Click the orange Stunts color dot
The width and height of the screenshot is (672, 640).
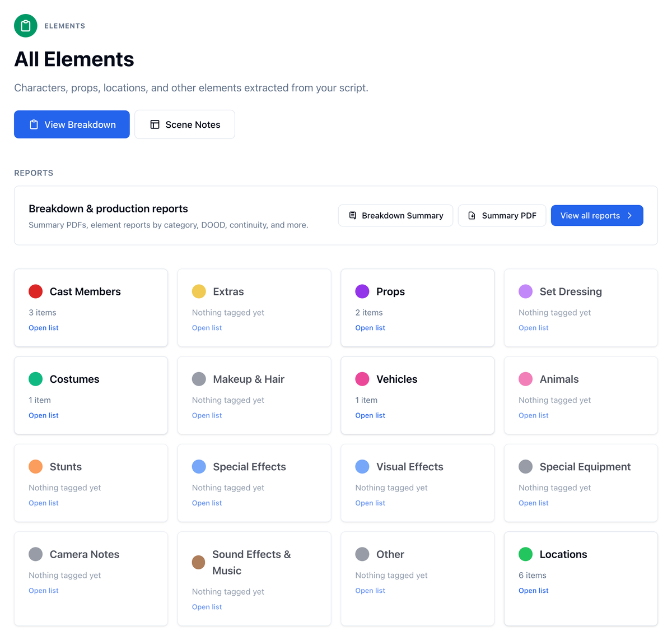[x=36, y=467]
